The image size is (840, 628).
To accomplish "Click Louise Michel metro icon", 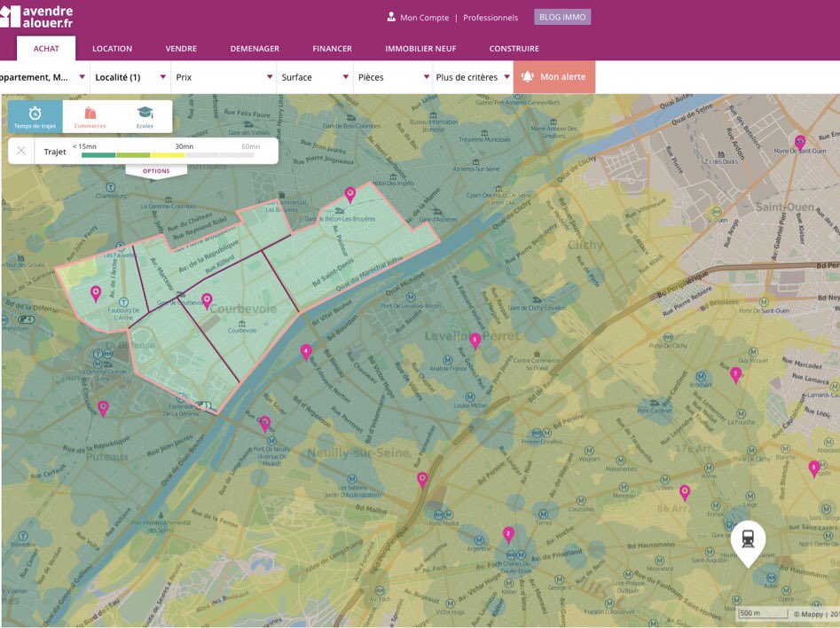I will coord(470,397).
